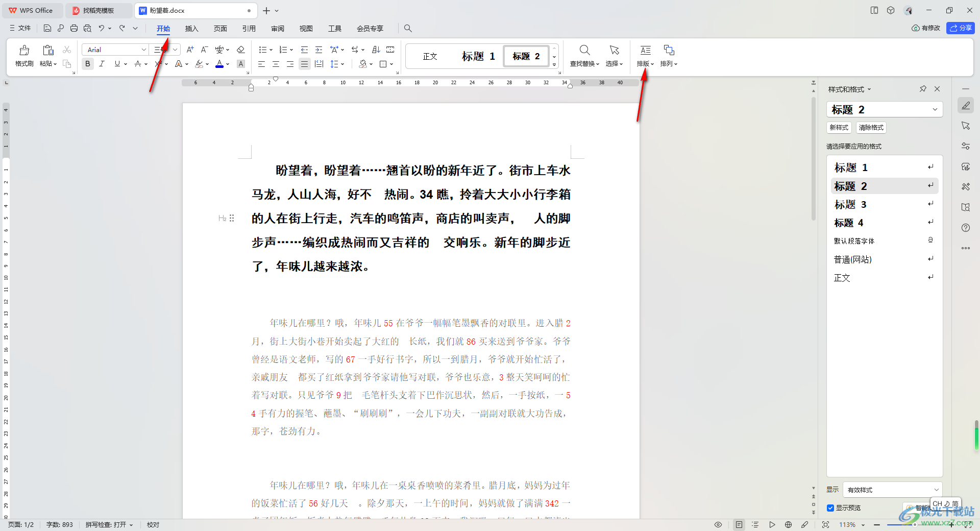Click the Decrease font size icon
980x531 pixels.
point(204,50)
